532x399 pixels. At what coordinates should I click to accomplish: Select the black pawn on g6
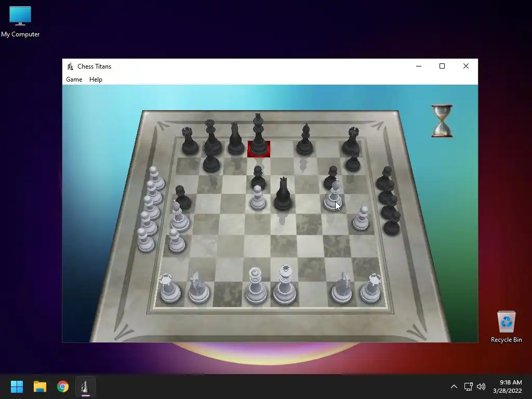point(331,177)
